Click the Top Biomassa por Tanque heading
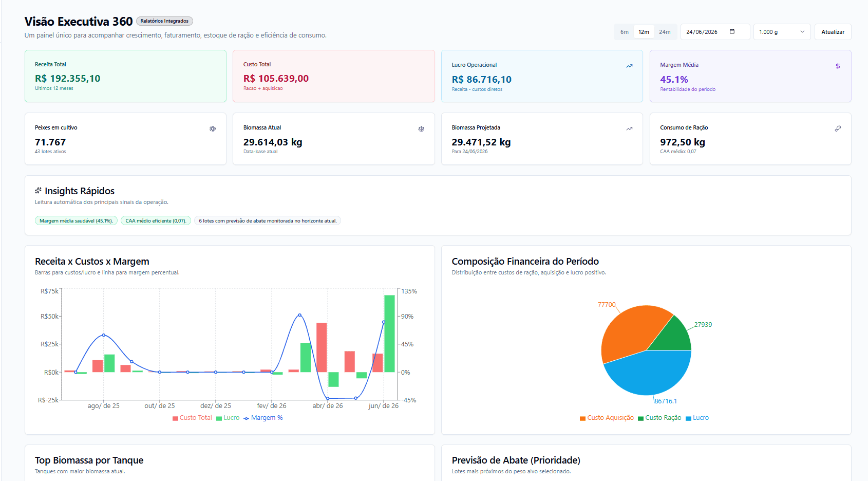This screenshot has height=481, width=868. tap(89, 460)
